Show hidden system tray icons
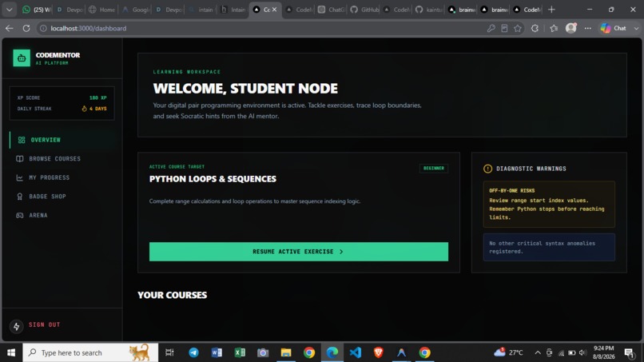The height and width of the screenshot is (362, 644). pos(538,352)
